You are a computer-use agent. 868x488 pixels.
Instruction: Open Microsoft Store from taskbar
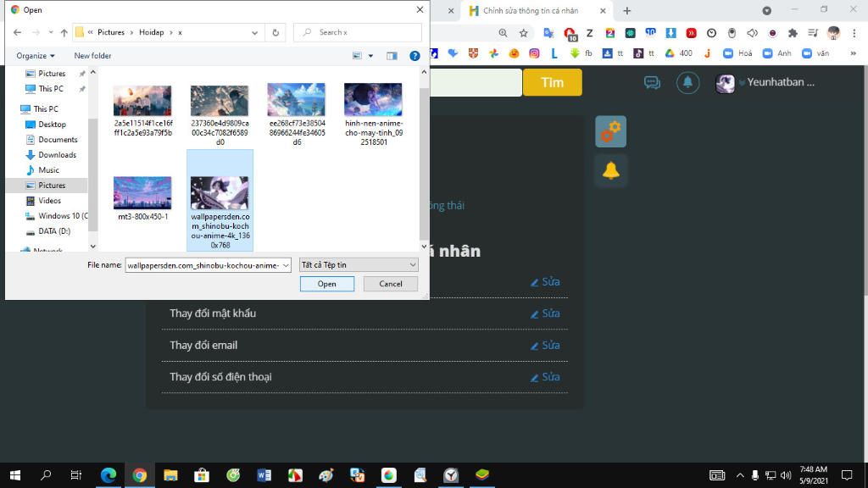(202, 475)
